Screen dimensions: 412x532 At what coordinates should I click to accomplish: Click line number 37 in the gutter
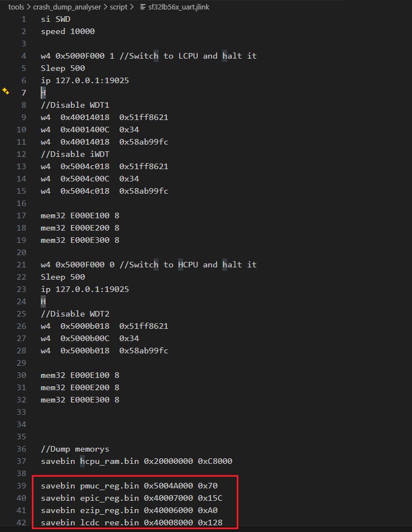click(x=22, y=461)
